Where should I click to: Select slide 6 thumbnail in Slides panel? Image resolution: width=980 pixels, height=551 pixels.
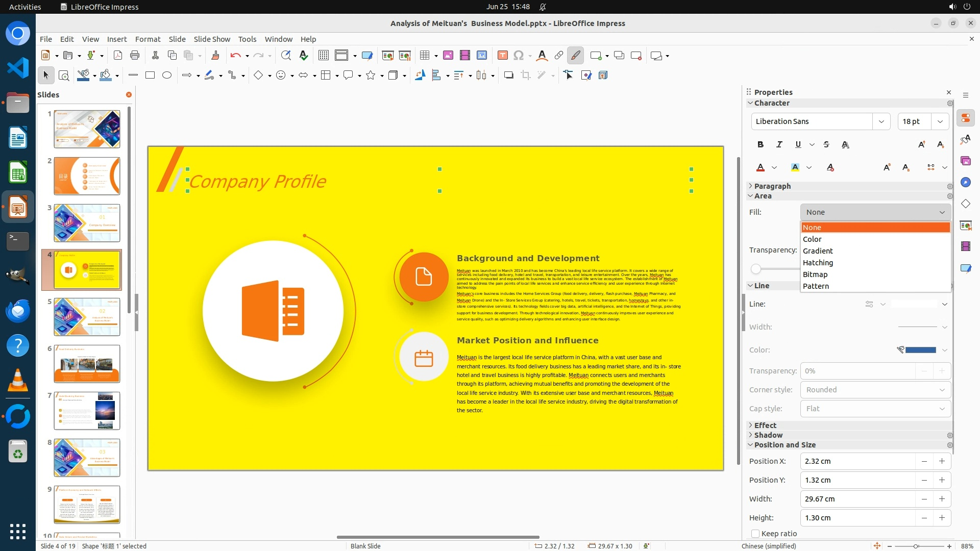(87, 364)
